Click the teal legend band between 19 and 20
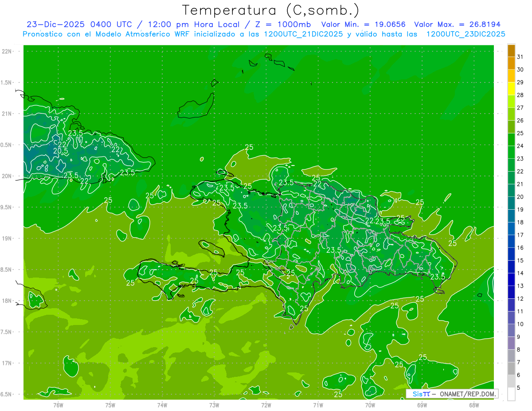 [511, 204]
